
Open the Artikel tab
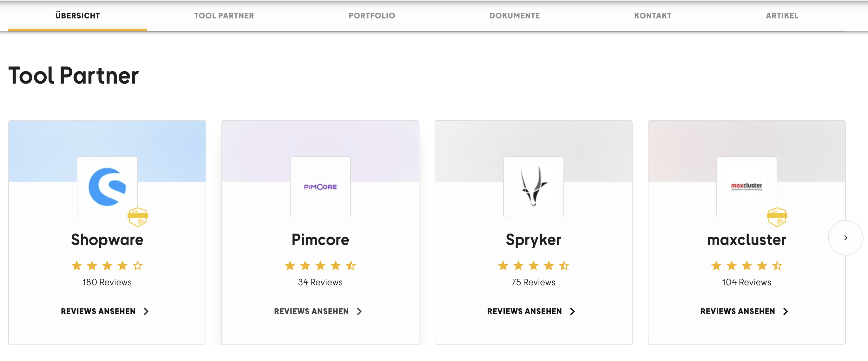click(782, 16)
